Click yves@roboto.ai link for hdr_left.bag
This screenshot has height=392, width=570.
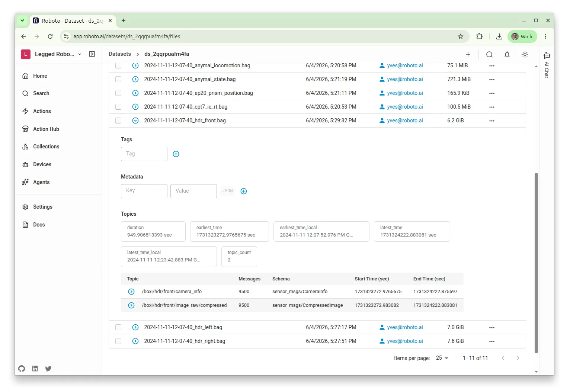point(405,327)
